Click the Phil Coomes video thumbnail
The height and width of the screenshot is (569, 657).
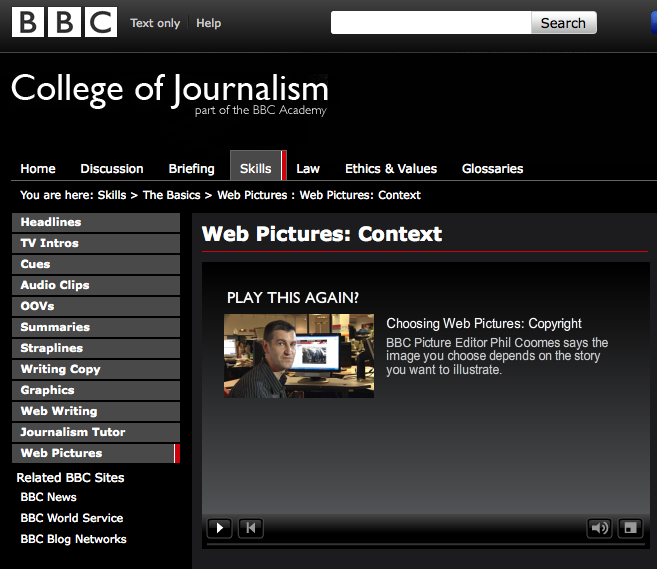click(299, 356)
